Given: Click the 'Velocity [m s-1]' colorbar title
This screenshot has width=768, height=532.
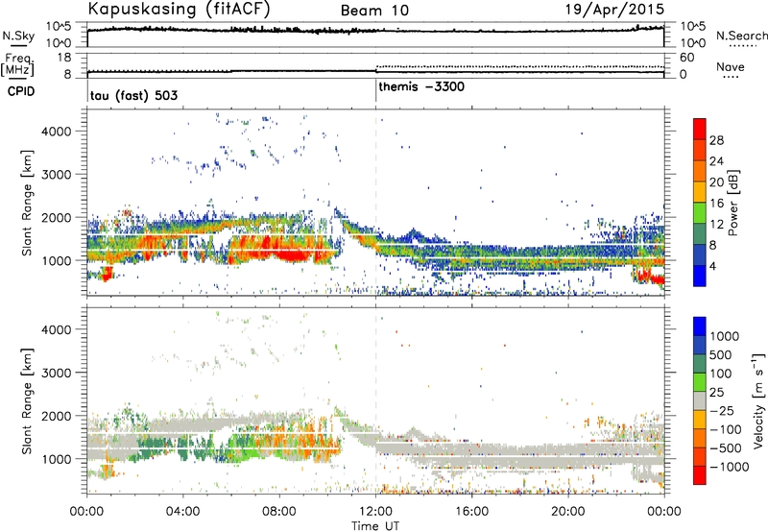Looking at the screenshot, I should tap(758, 400).
